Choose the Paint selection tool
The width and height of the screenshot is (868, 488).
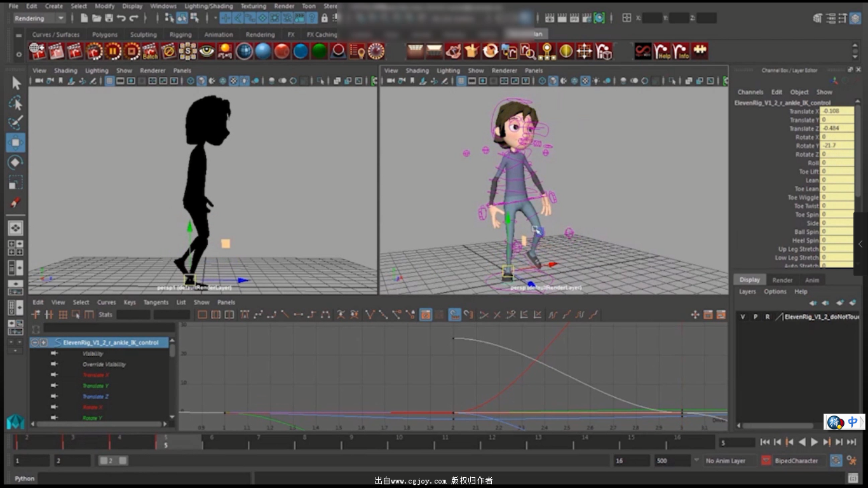[16, 123]
